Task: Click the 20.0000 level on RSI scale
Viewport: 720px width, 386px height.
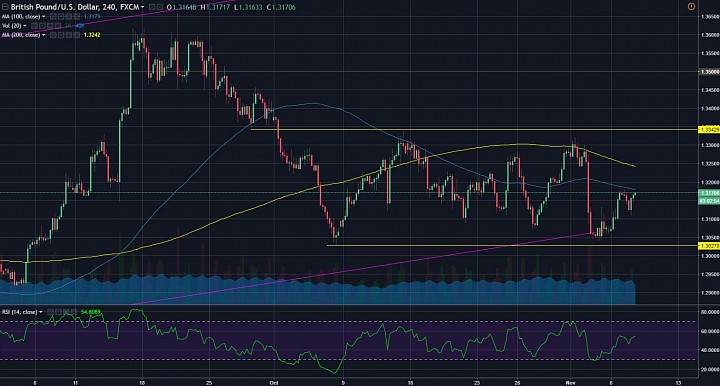Action: pyautogui.click(x=710, y=369)
